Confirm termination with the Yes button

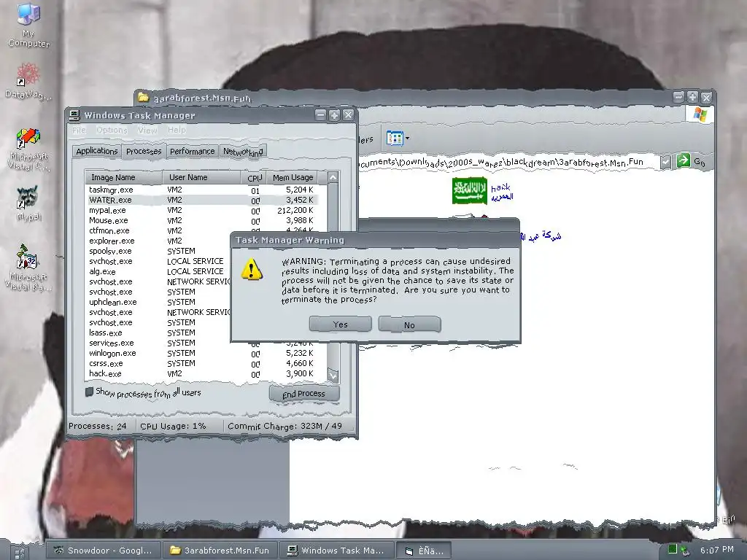coord(340,324)
